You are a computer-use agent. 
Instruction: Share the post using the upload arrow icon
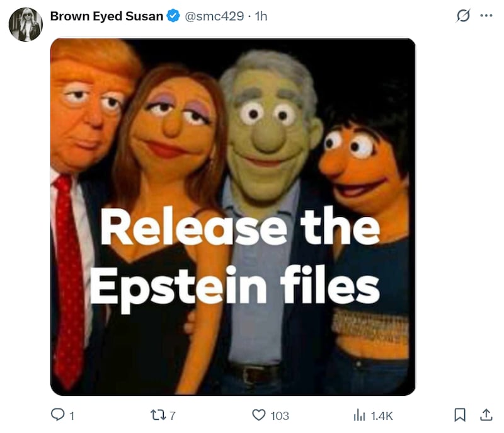(487, 416)
